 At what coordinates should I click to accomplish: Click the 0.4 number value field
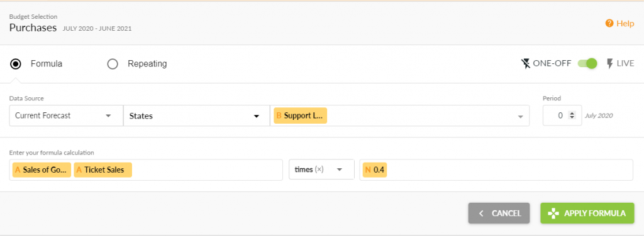pos(496,169)
